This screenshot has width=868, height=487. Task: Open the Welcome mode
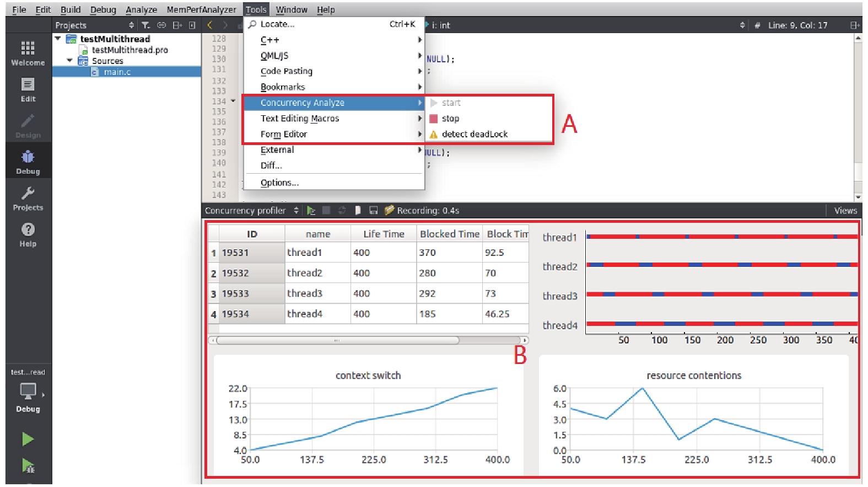(x=28, y=53)
